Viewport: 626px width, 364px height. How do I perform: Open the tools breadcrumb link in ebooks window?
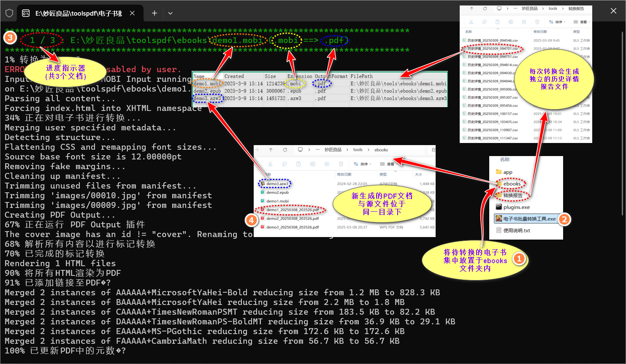pos(358,149)
